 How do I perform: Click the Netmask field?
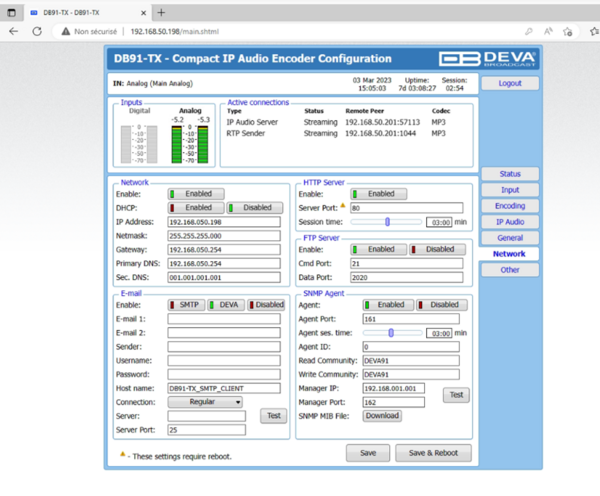point(224,236)
